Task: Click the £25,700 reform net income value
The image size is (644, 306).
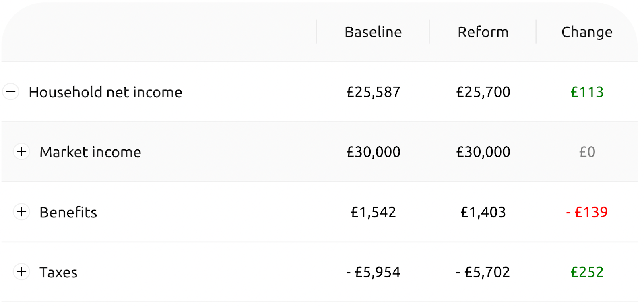Action: pyautogui.click(x=483, y=92)
